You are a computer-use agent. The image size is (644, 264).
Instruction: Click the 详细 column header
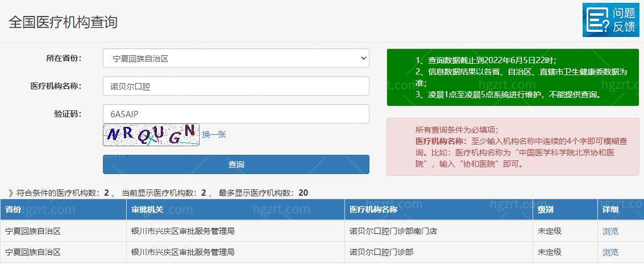(621, 210)
